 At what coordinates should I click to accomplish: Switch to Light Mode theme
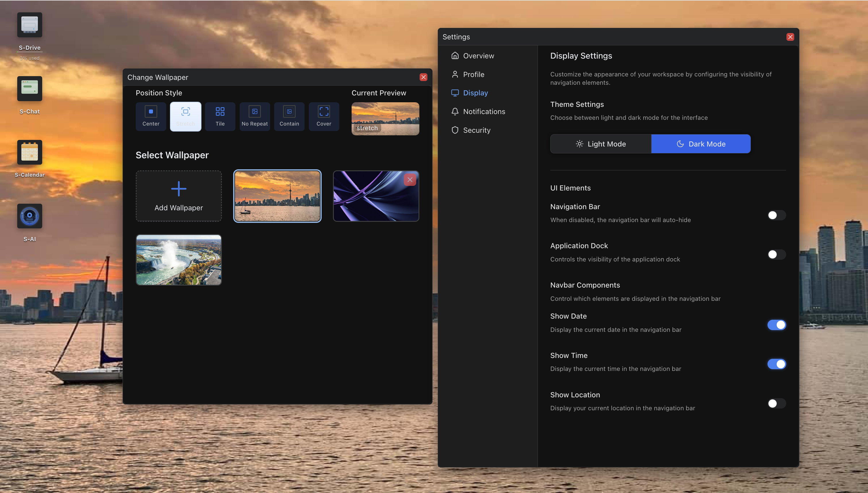coord(600,144)
